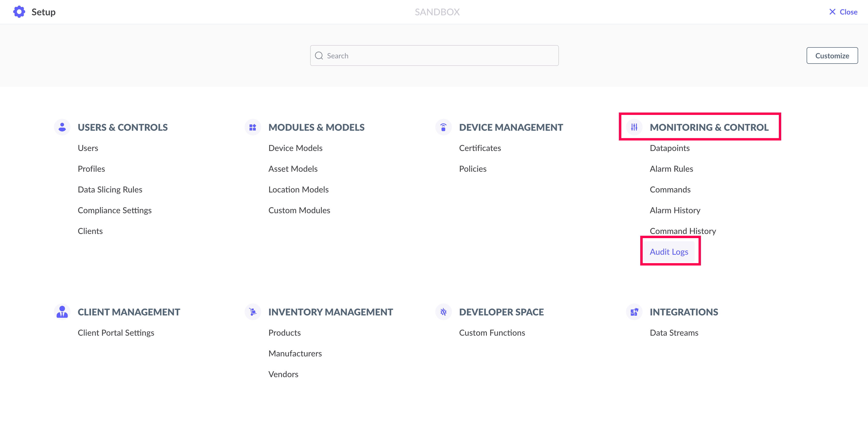Screen dimensions: 868x428
Task: Click the Device Management icon
Action: [x=443, y=127]
